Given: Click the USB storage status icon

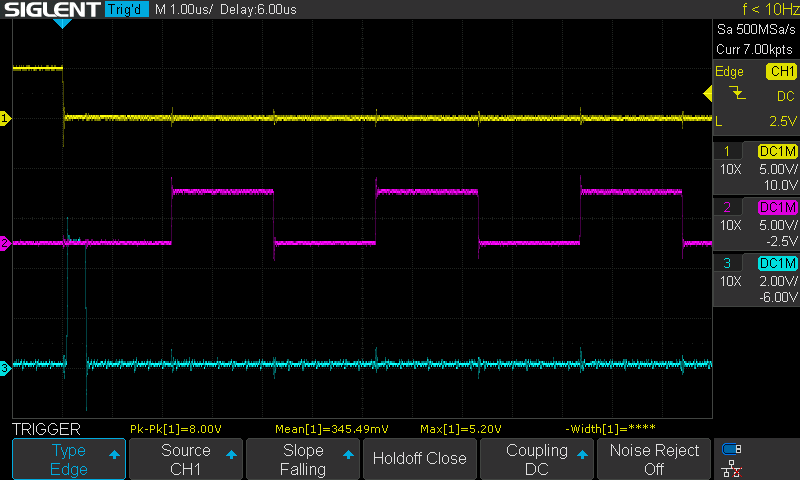Looking at the screenshot, I should [x=732, y=449].
